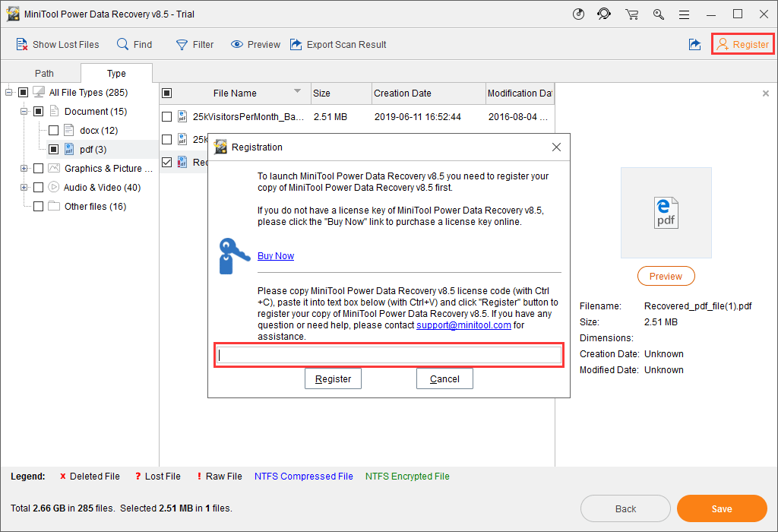Toggle the select-all checkbox beside File Name
The width and height of the screenshot is (778, 532).
[x=167, y=93]
